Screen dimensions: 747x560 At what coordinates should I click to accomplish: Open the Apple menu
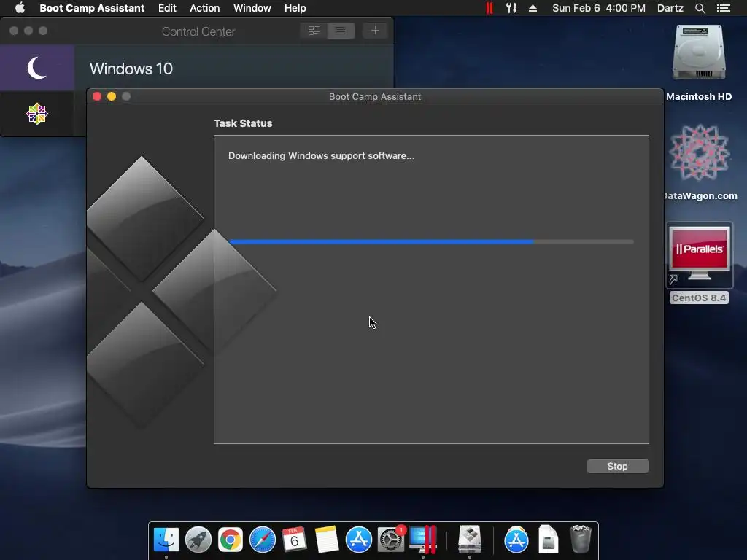coord(20,8)
